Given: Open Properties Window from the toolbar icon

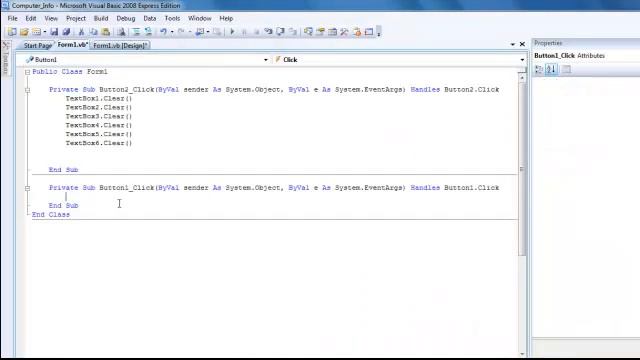Looking at the screenshot, I should tap(320, 32).
